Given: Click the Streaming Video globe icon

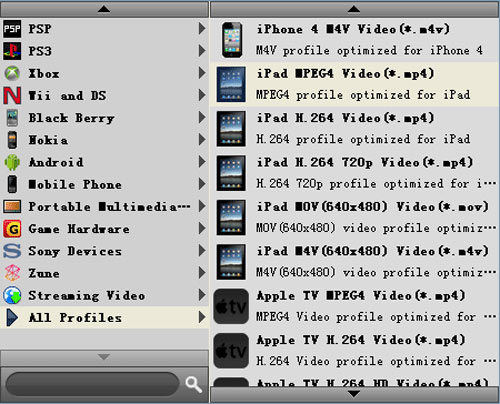Looking at the screenshot, I should coord(12,296).
